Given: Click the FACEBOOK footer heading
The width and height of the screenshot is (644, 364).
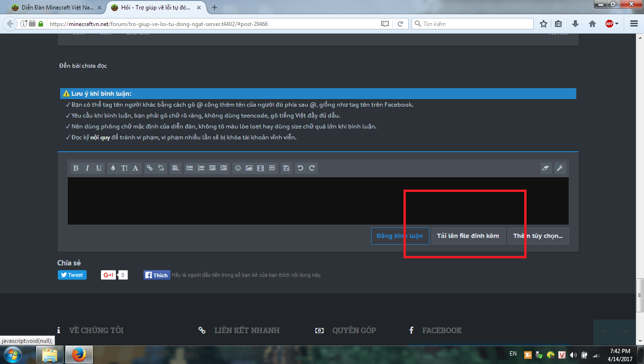Looking at the screenshot, I should pos(442,330).
